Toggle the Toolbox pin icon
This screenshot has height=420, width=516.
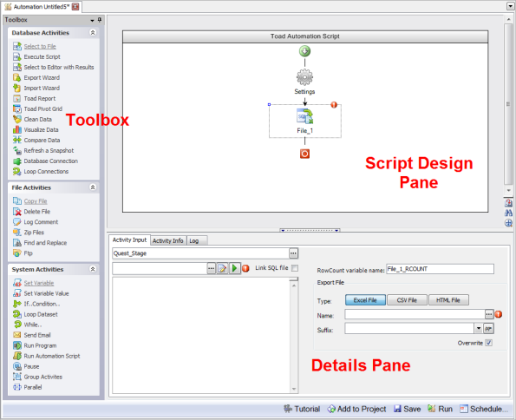click(100, 20)
